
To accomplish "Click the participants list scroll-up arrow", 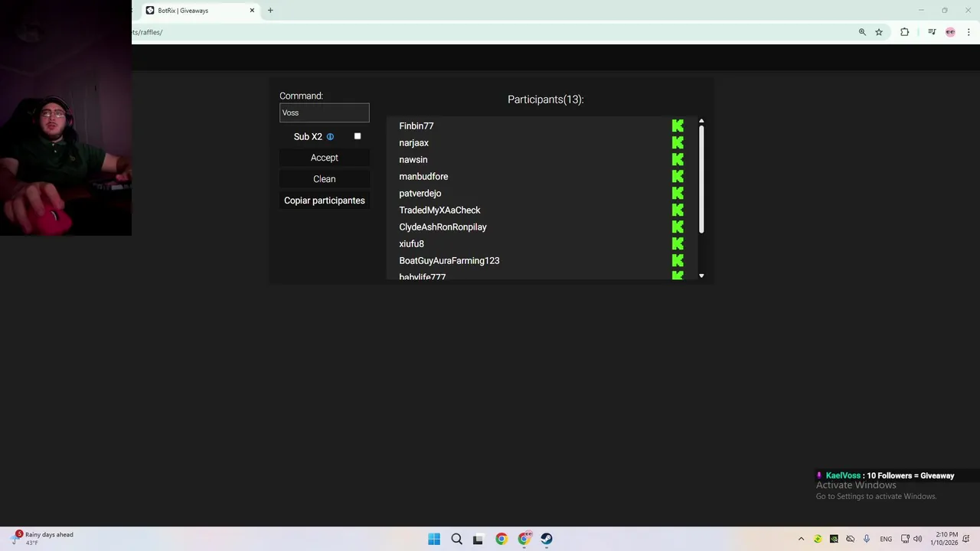I will 701,121.
